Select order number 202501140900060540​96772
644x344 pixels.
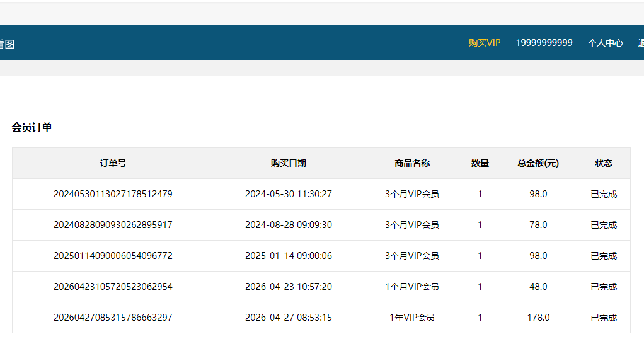pyautogui.click(x=113, y=256)
